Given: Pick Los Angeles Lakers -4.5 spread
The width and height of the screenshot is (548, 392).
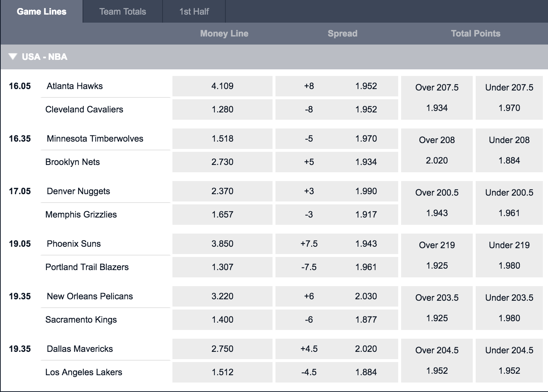Looking at the screenshot, I should [337, 372].
